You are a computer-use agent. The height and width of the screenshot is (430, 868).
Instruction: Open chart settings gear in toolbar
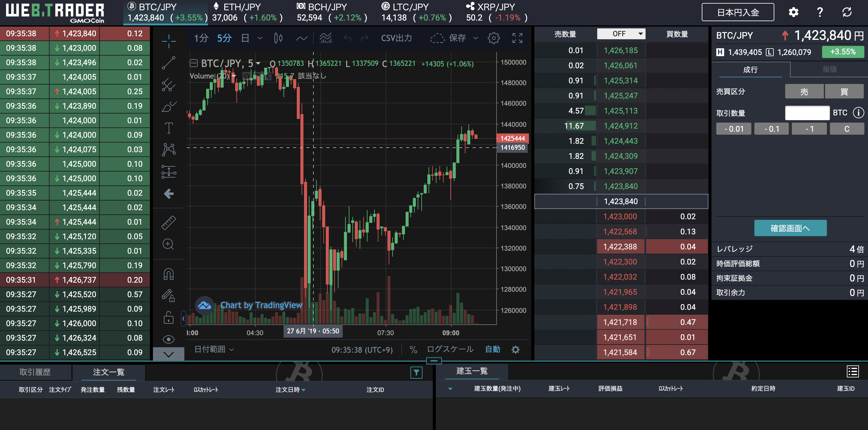click(x=494, y=38)
